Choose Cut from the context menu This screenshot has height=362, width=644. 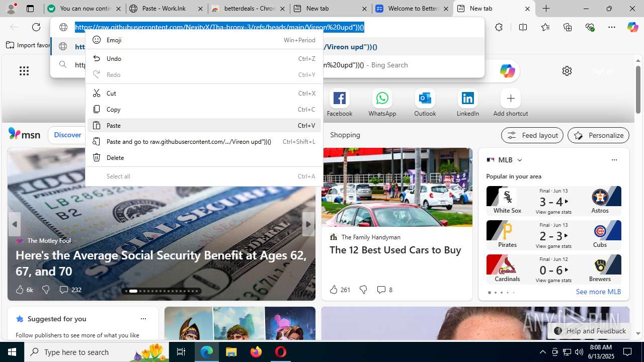[x=204, y=94]
